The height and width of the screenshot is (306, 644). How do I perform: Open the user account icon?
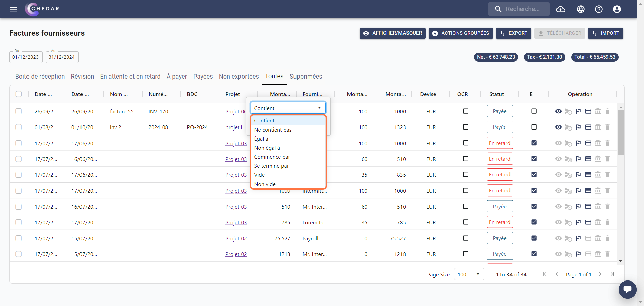tap(617, 9)
